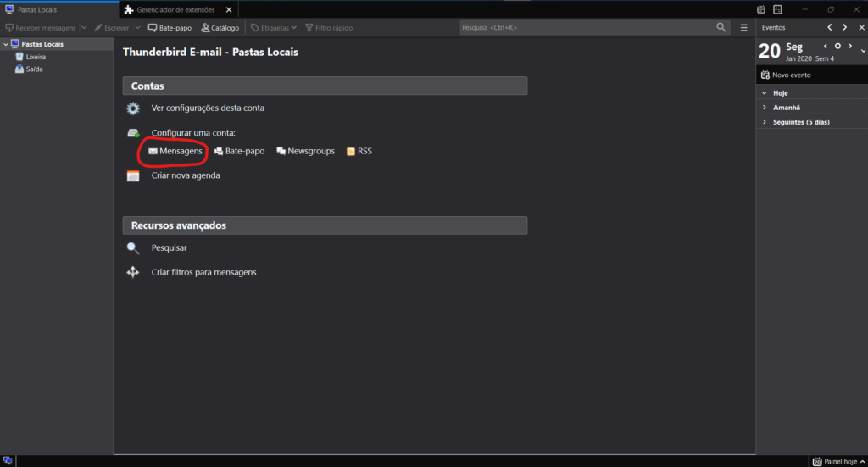Click the Recursos avançados section header
This screenshot has width=868, height=467.
325,225
